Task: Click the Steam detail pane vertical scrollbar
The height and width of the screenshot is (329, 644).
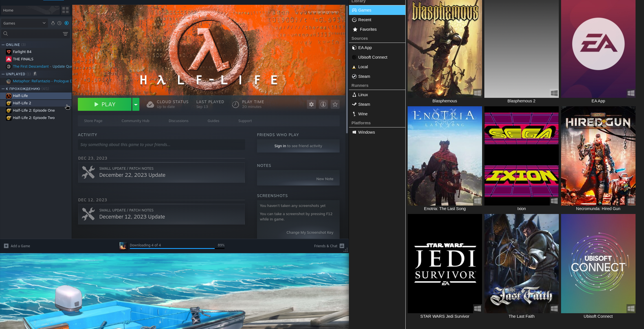Action: [347, 69]
